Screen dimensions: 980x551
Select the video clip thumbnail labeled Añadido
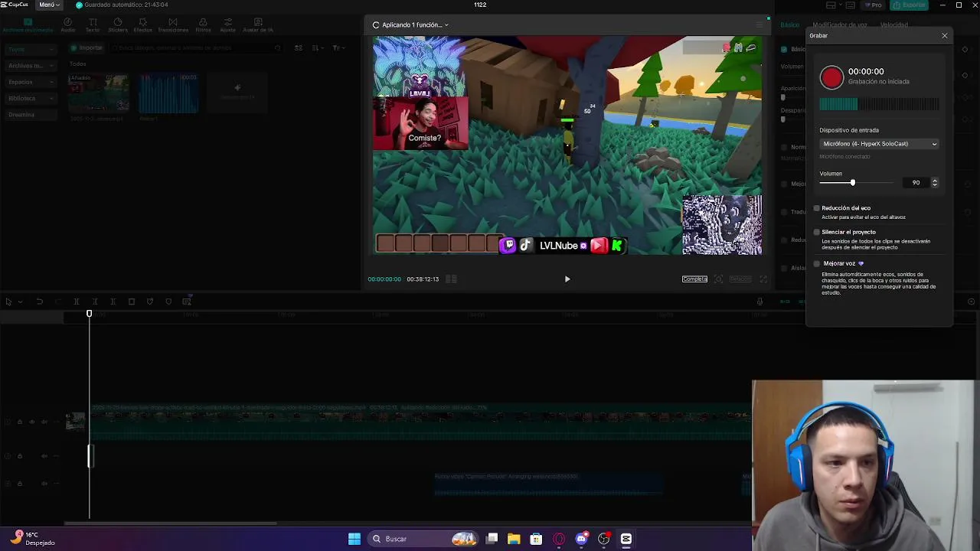tap(98, 93)
